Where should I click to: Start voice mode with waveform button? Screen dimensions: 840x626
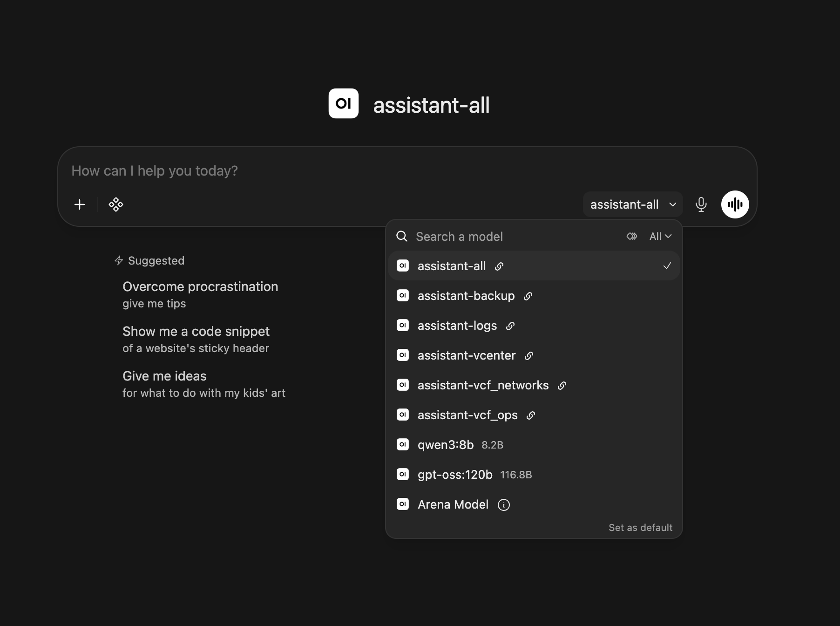pos(735,204)
